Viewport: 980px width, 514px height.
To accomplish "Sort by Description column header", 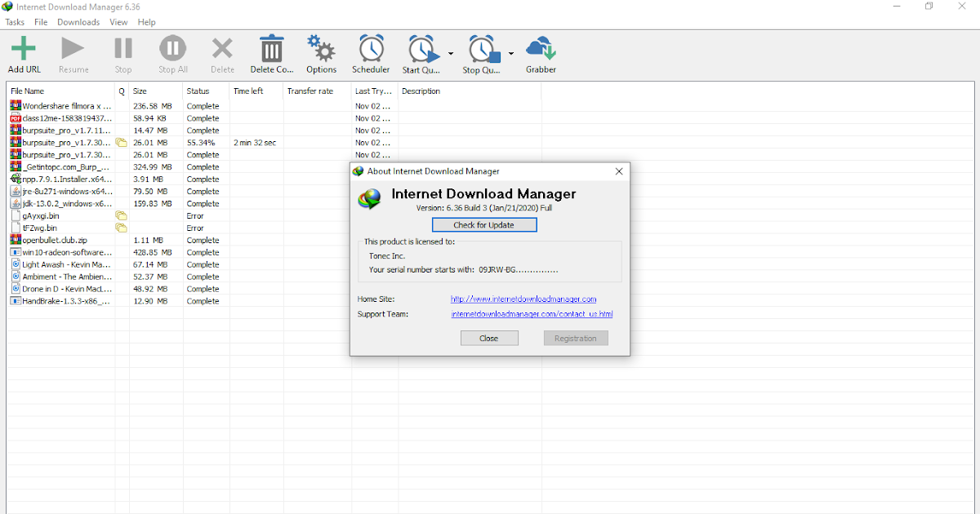I will pos(470,91).
